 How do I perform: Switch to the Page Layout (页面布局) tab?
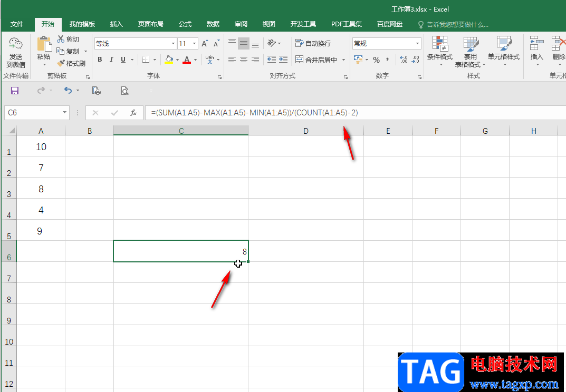[x=150, y=24]
